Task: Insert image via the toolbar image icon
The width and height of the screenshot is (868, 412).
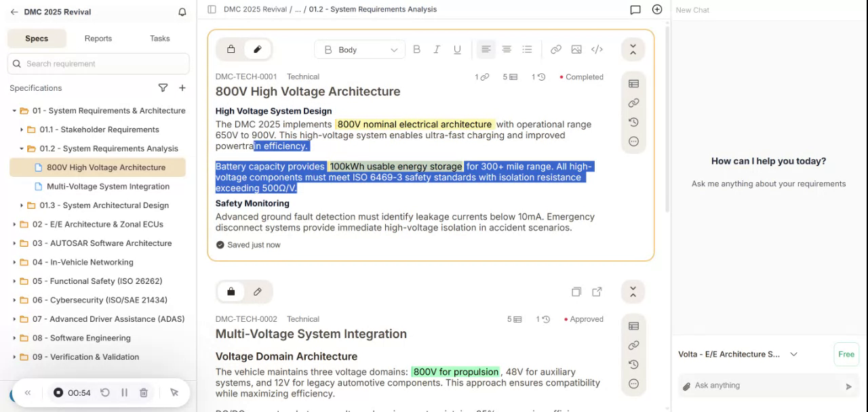Action: [x=576, y=49]
